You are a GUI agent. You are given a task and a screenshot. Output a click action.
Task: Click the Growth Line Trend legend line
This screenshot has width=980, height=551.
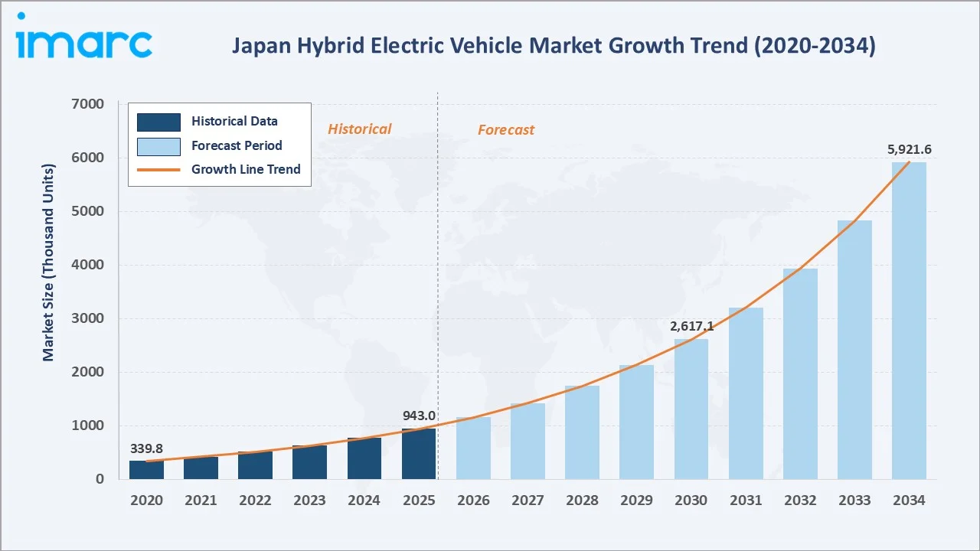pos(158,170)
